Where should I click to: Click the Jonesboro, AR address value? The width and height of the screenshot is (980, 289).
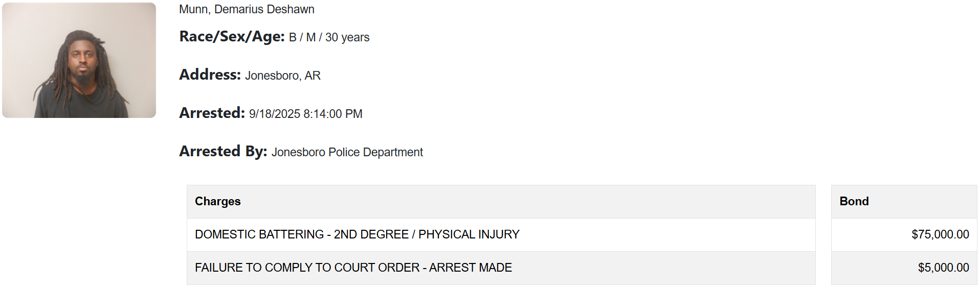tap(283, 76)
